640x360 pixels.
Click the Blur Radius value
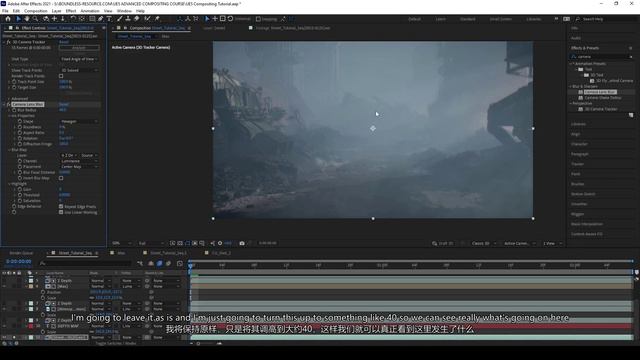click(x=62, y=110)
